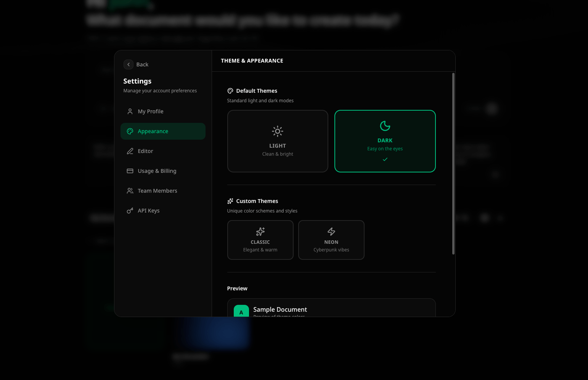Click the sun icon on Light theme
Viewport: 588px width, 380px height.
(x=278, y=131)
